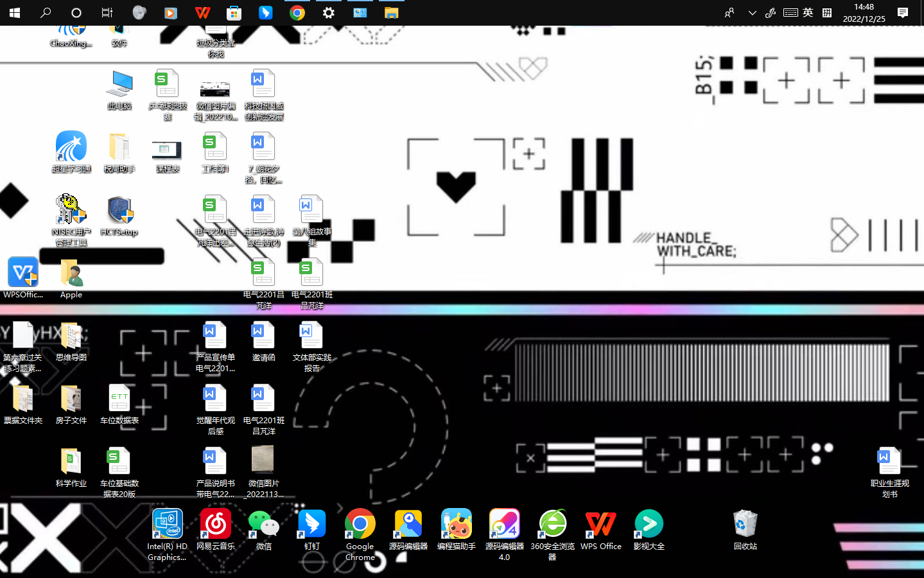
Task: Open the 文体部实践报告 document
Action: 312,347
